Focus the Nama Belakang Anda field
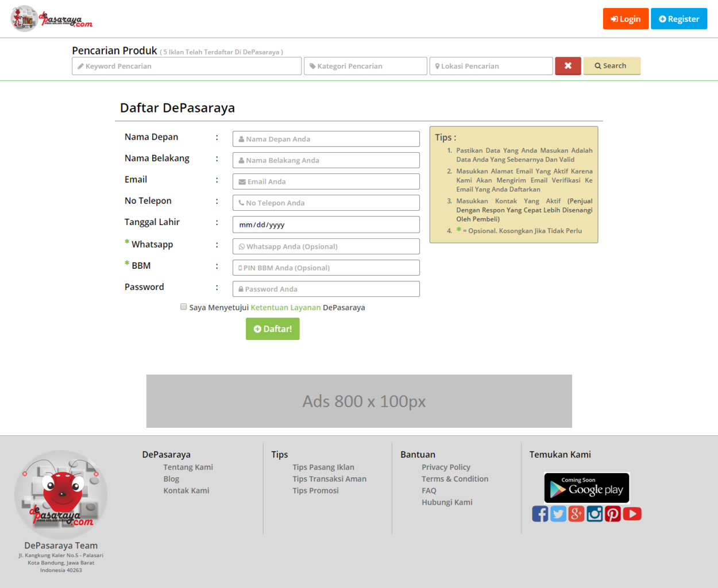Image resolution: width=718 pixels, height=588 pixels. click(326, 160)
